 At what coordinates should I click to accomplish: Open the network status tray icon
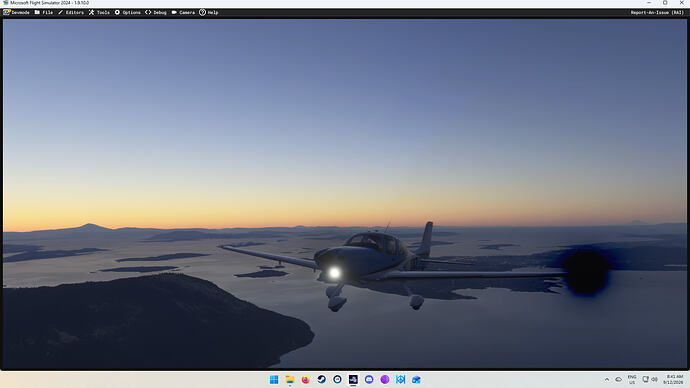pyautogui.click(x=645, y=379)
